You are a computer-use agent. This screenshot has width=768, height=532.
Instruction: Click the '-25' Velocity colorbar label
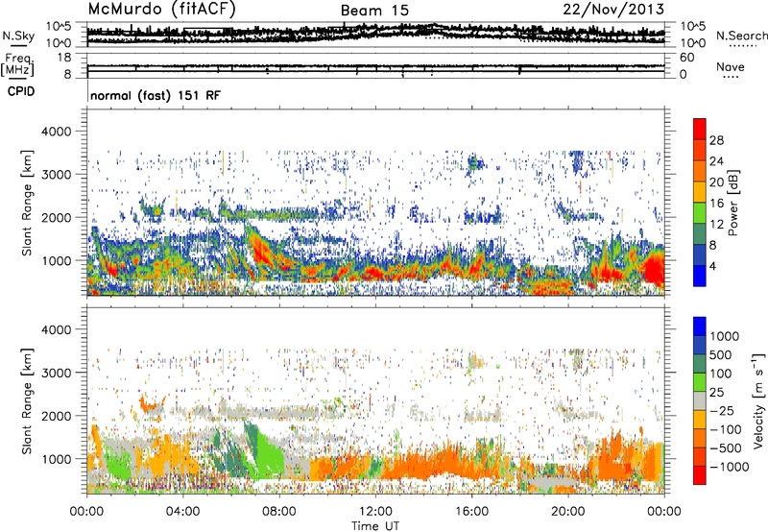pos(722,411)
